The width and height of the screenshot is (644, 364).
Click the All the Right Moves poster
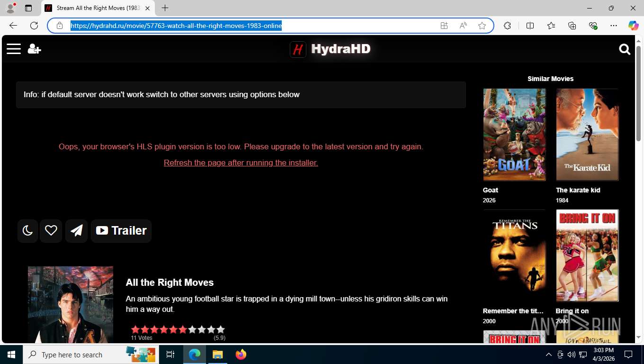point(71,305)
